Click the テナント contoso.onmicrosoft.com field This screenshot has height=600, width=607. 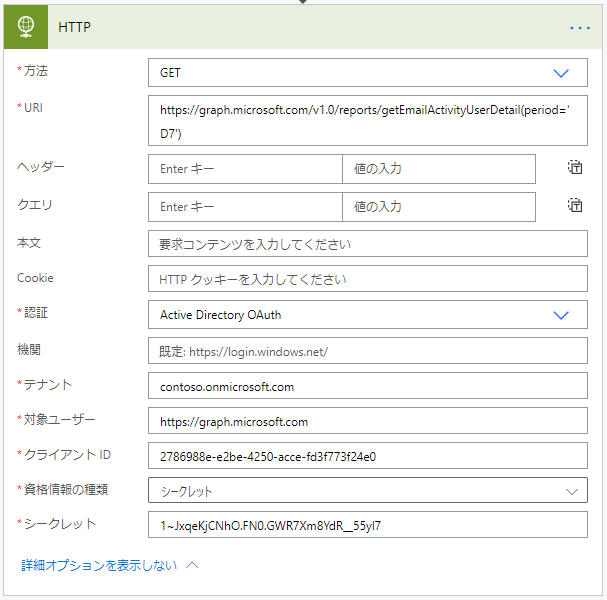(368, 386)
